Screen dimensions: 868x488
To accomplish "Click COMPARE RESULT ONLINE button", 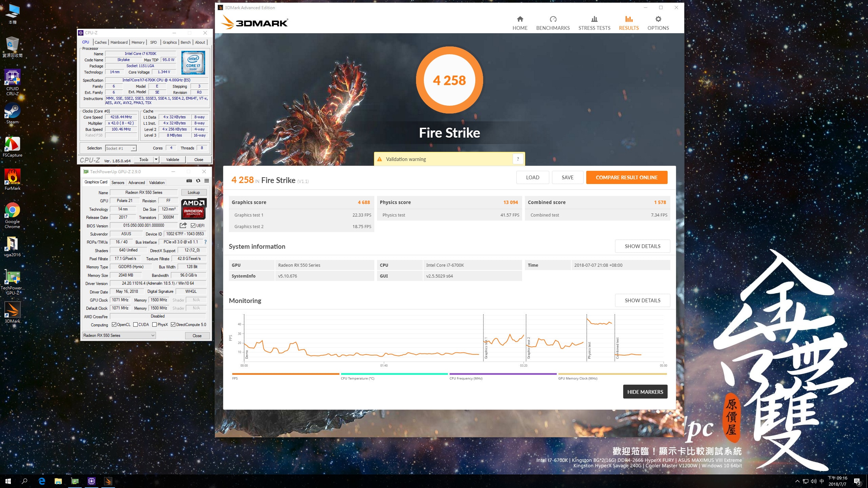I will pyautogui.click(x=627, y=178).
